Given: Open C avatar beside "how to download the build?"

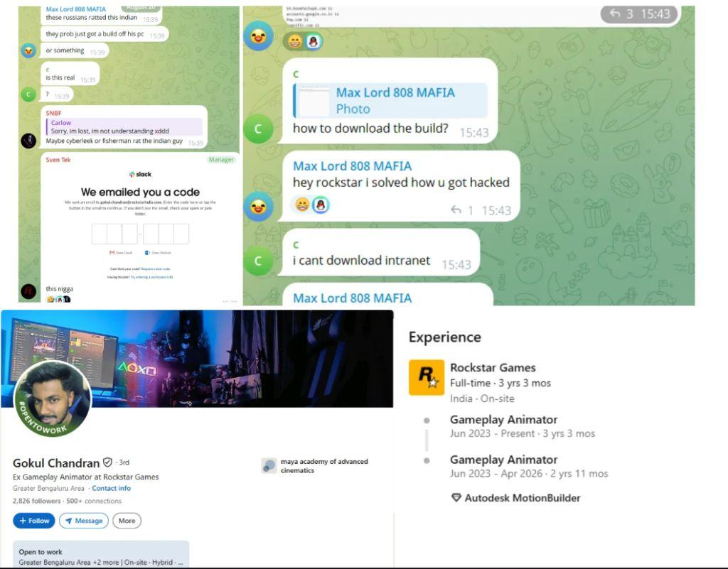Looking at the screenshot, I should pos(258,129).
